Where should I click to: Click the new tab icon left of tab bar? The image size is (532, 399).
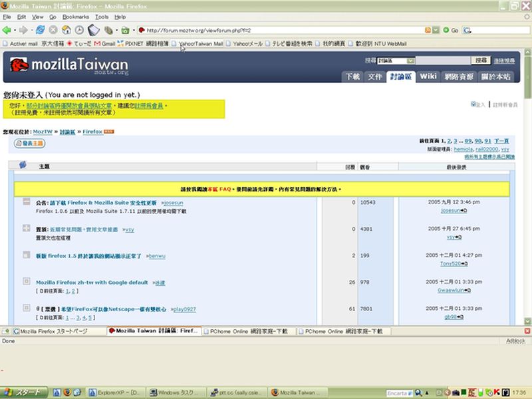pos(6,331)
